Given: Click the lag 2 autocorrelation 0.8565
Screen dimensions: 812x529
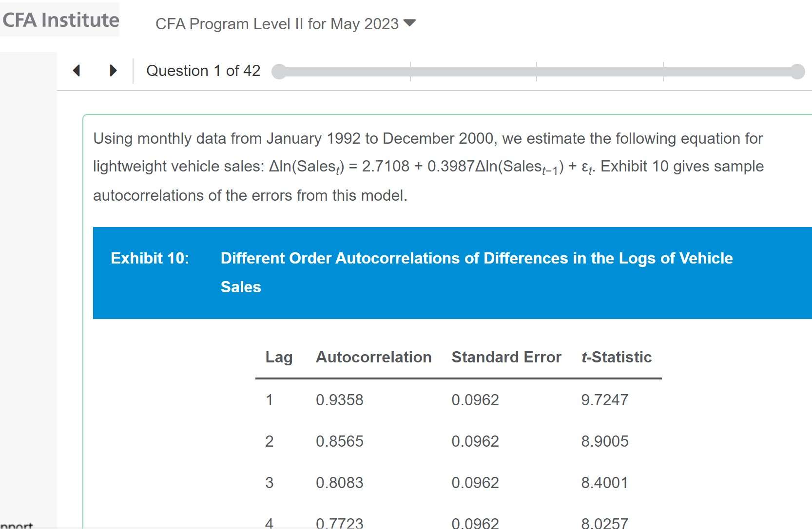Looking at the screenshot, I should (x=340, y=441).
